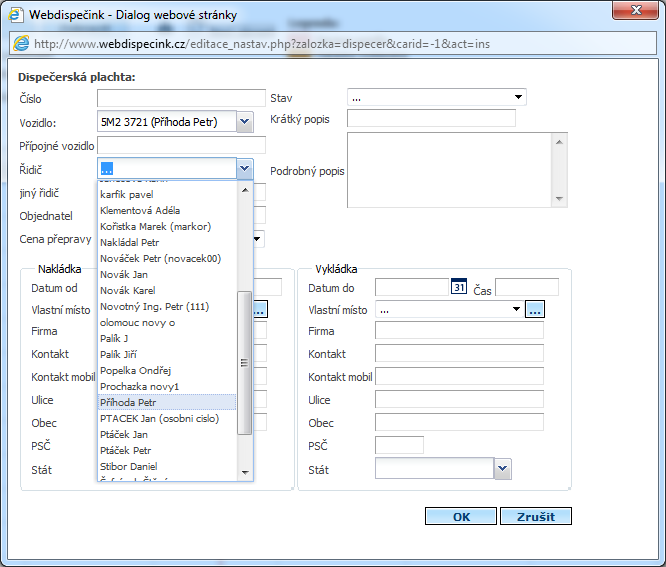Focus the Vykládka Kontakt mobil field
The width and height of the screenshot is (666, 567).
click(x=459, y=376)
